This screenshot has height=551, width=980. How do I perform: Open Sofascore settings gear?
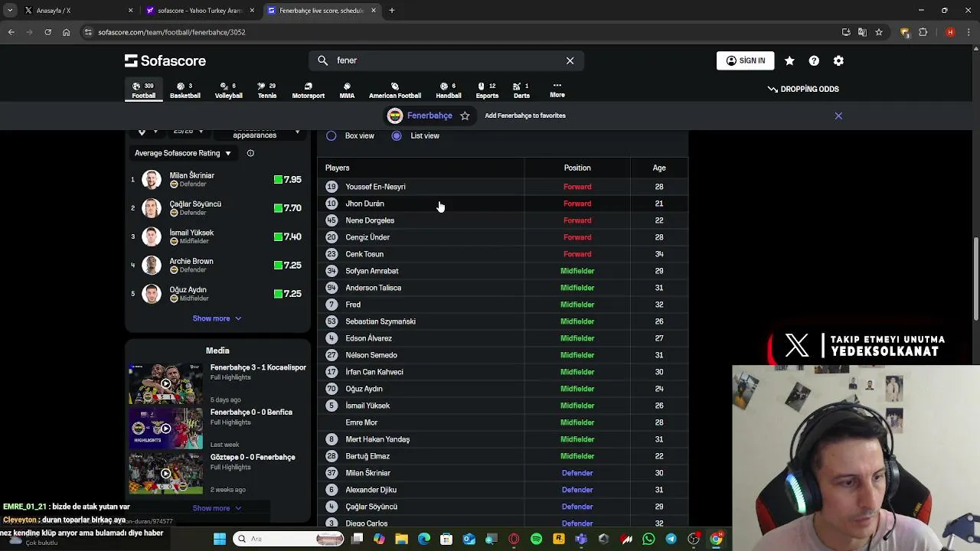[x=838, y=60]
